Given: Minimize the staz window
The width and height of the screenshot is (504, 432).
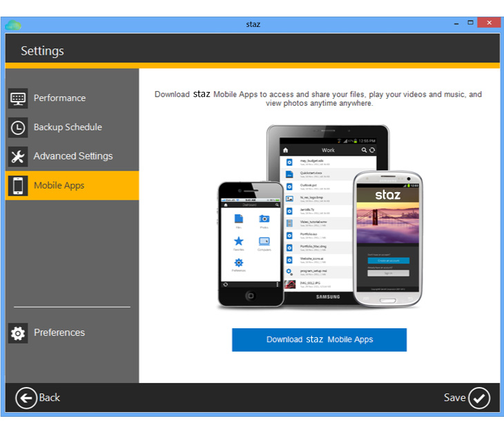Looking at the screenshot, I should click(456, 24).
